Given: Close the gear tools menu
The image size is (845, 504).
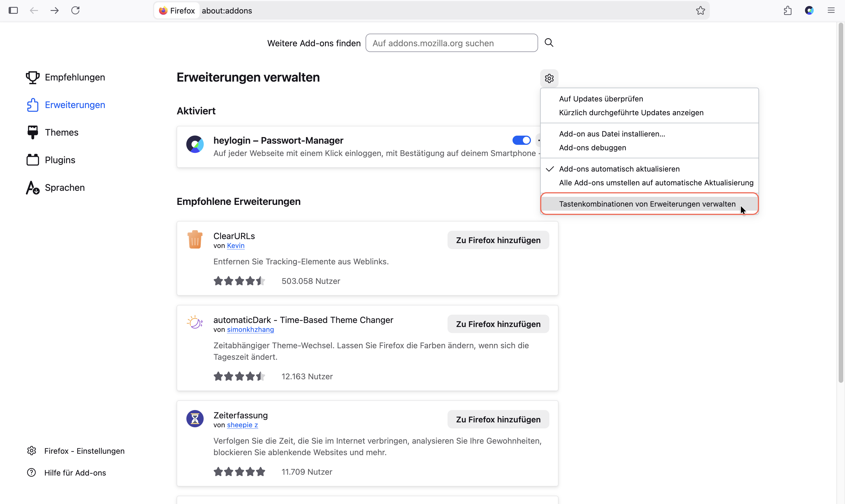Looking at the screenshot, I should tap(549, 78).
